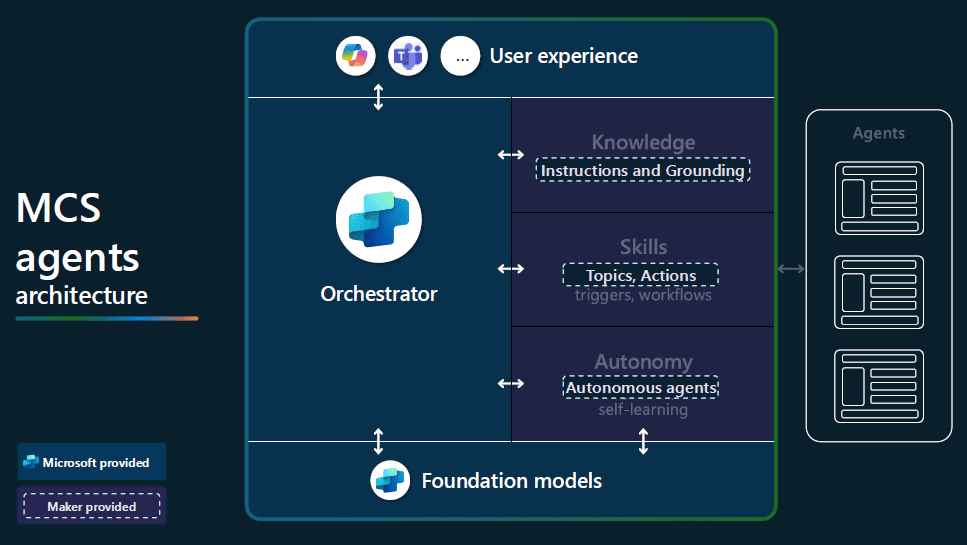Click the Foundation models Copilot icon

pyautogui.click(x=390, y=481)
